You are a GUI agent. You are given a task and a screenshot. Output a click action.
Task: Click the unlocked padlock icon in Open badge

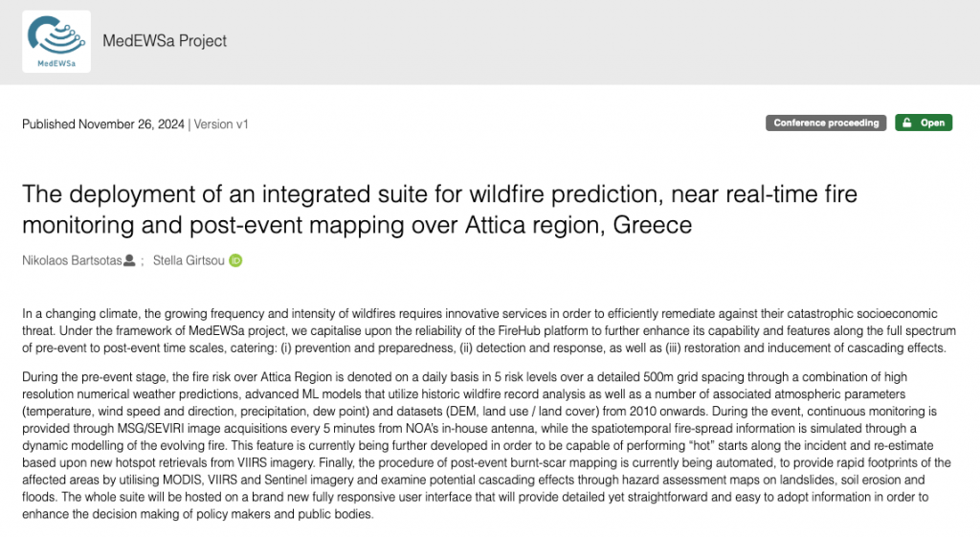[x=907, y=123]
